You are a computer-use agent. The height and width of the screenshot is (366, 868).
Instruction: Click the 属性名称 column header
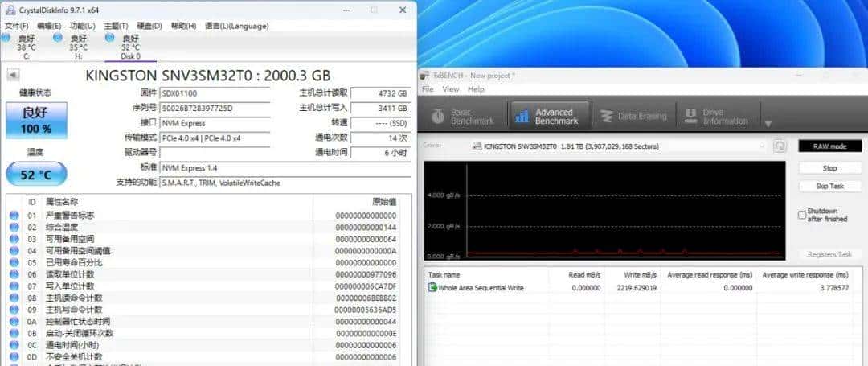pyautogui.click(x=61, y=202)
